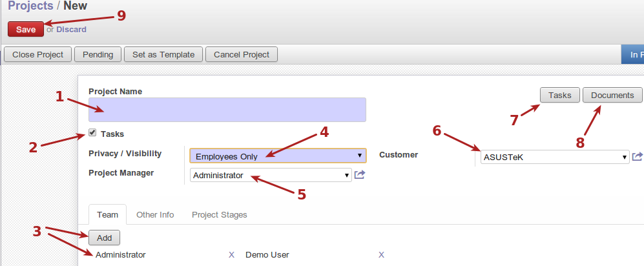Remove Administrator from team with X

click(x=231, y=255)
